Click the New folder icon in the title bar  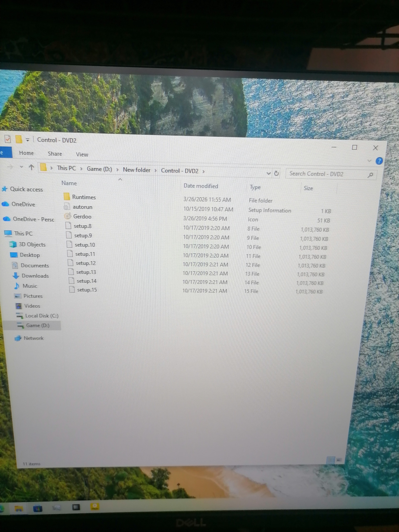pos(18,139)
